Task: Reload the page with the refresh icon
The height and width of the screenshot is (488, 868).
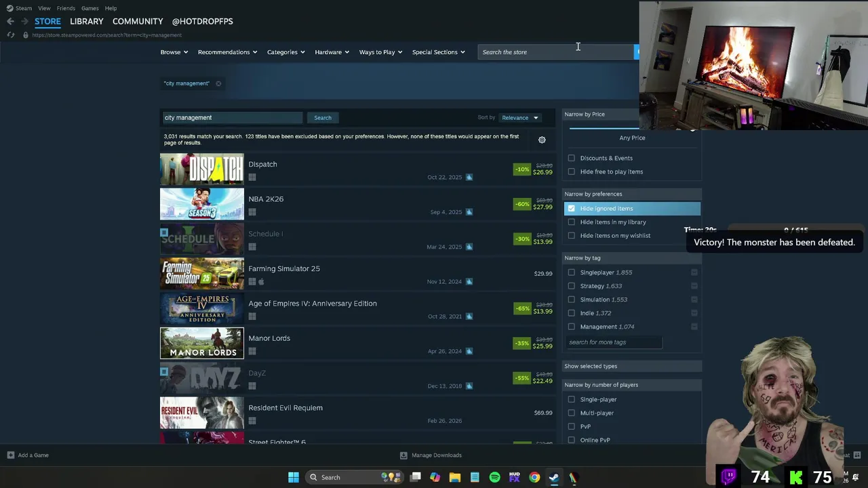Action: 10,35
